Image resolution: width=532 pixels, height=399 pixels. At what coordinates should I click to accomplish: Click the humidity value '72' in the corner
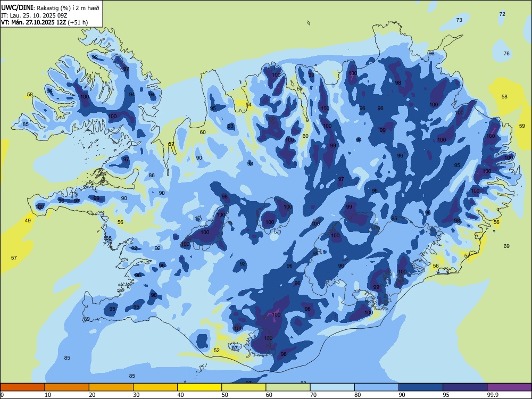click(x=503, y=14)
